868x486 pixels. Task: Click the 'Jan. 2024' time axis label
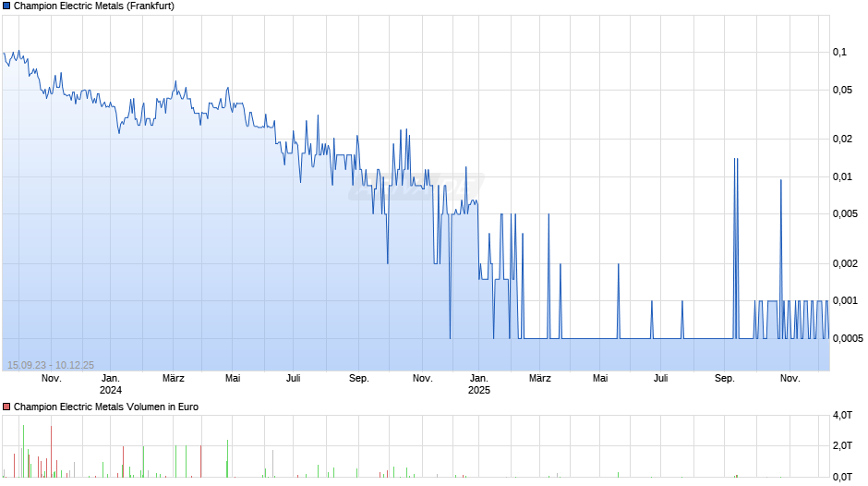pyautogui.click(x=111, y=384)
